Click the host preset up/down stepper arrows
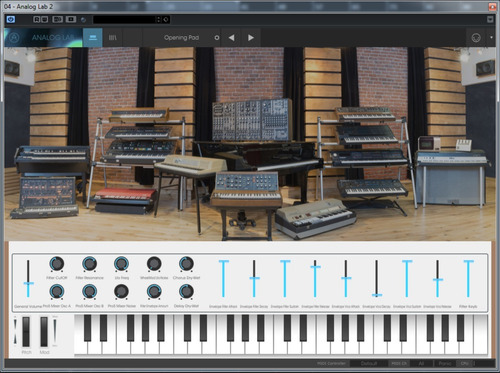This screenshot has height=373, width=500. click(159, 20)
